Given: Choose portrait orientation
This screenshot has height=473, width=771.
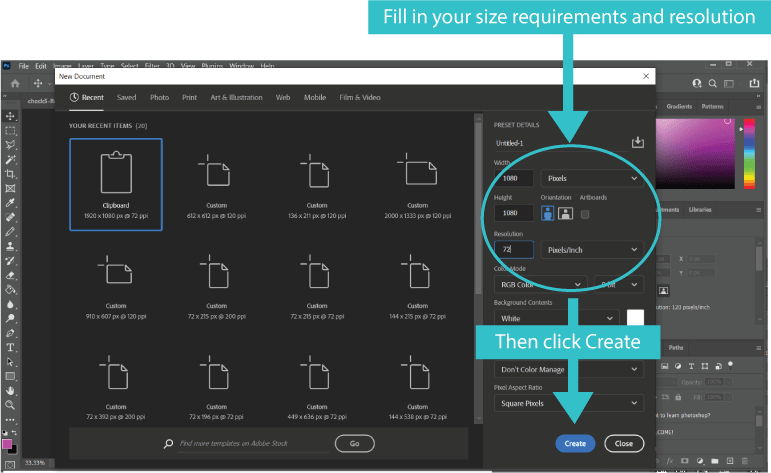Looking at the screenshot, I should click(x=547, y=213).
